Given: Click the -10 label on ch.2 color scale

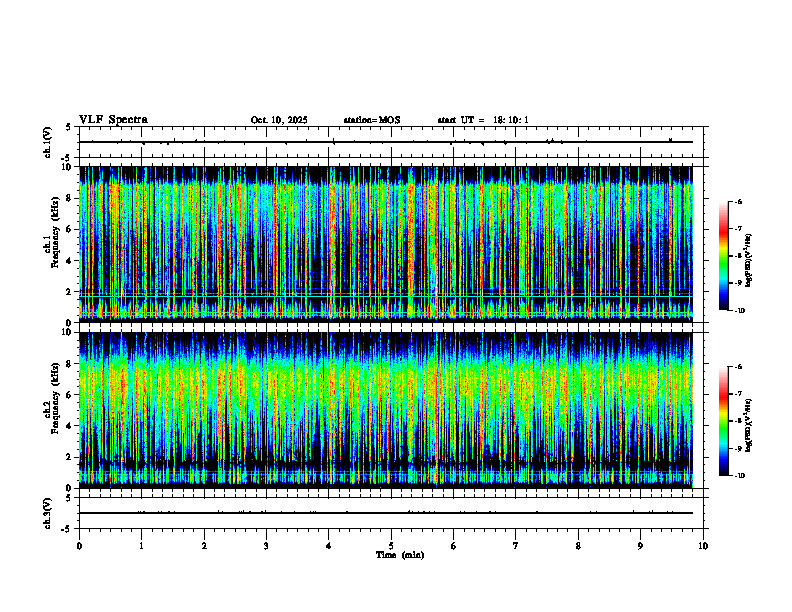Looking at the screenshot, I should click(739, 476).
